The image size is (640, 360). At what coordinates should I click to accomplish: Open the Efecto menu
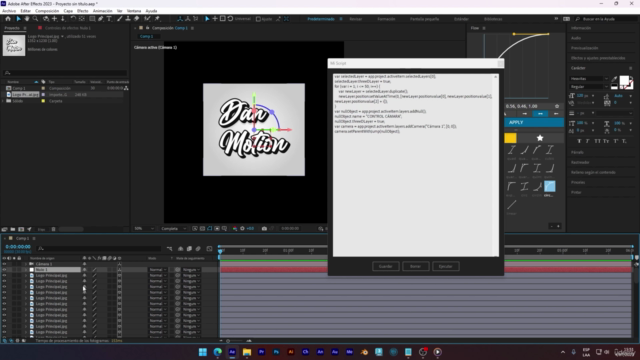[x=82, y=11]
